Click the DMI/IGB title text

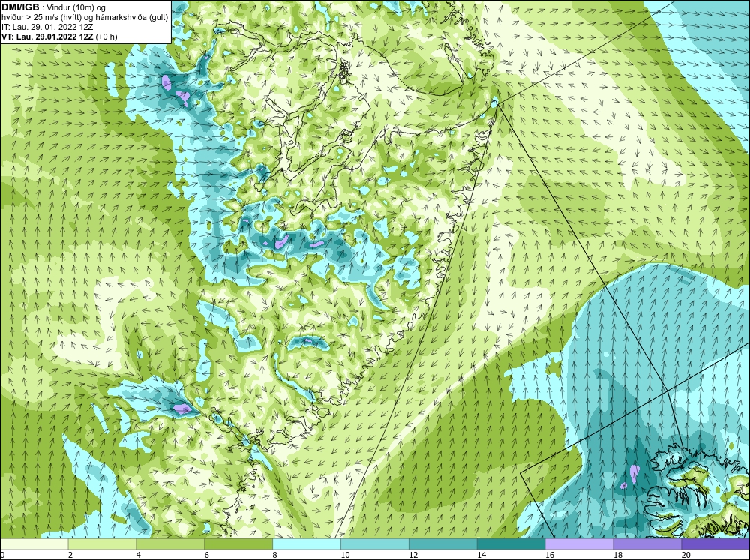click(20, 7)
